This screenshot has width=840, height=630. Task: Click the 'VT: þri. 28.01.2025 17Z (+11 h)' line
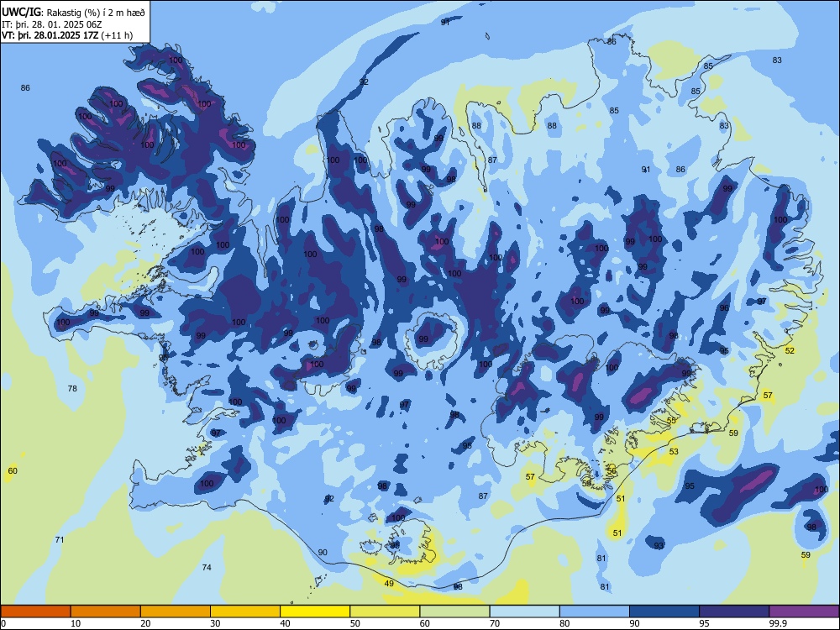pos(67,35)
